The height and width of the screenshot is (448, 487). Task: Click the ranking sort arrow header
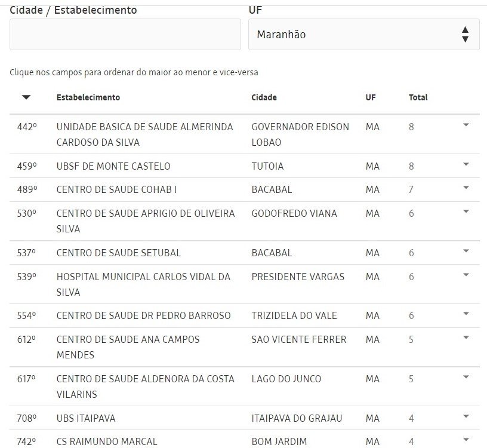pos(26,97)
